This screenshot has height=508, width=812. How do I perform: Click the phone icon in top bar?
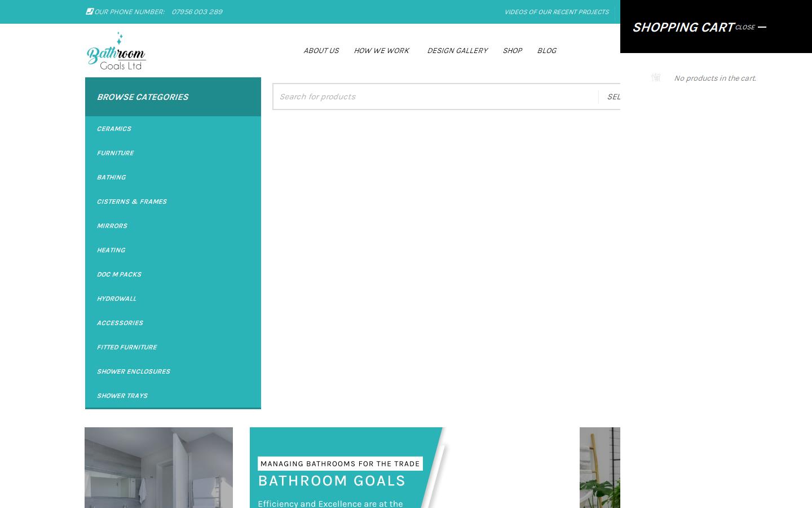pyautogui.click(x=89, y=11)
